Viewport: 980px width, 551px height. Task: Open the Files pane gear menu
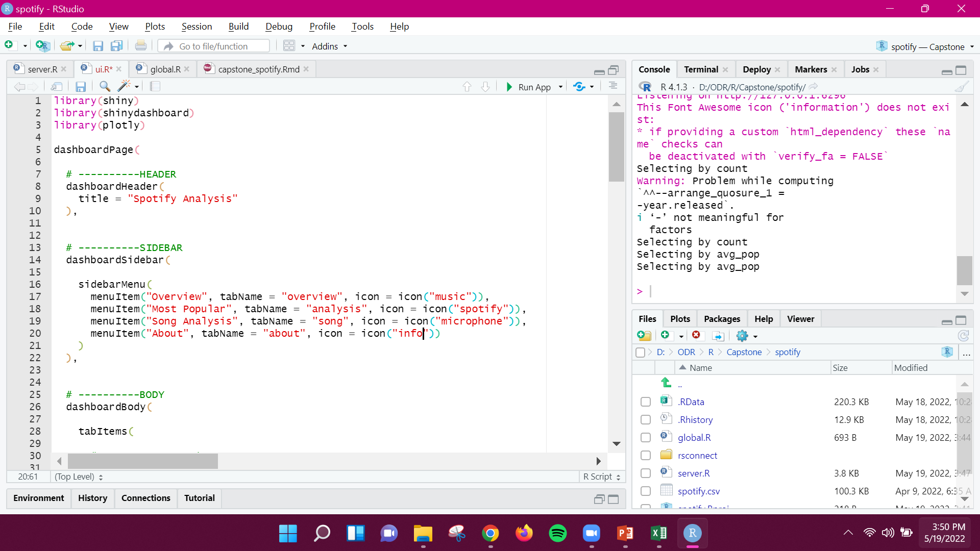click(x=743, y=336)
